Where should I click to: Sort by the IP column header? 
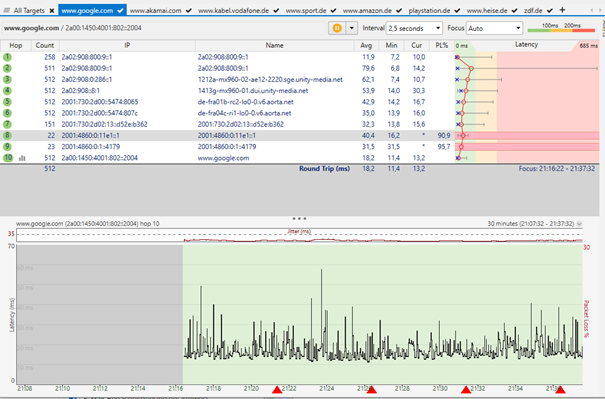[x=127, y=46]
